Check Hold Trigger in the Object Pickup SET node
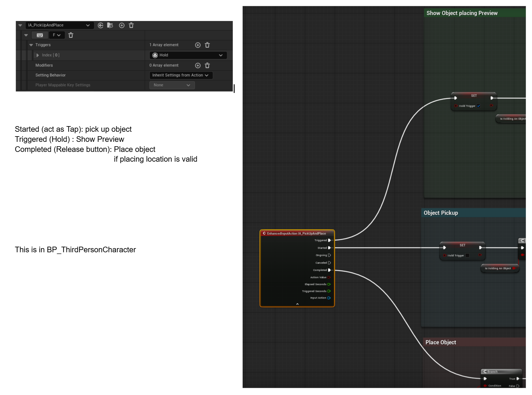 point(467,255)
